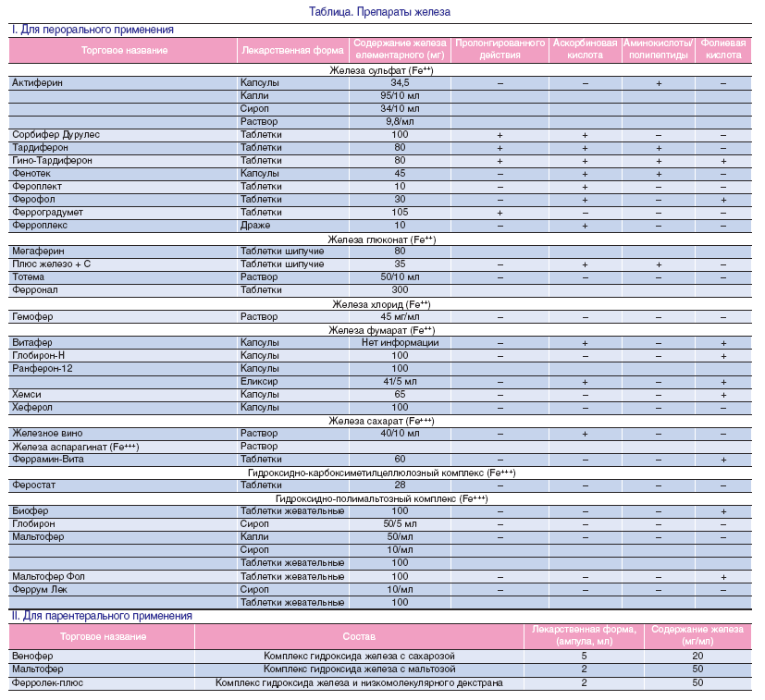This screenshot has height=700, width=765.
Task: Select the "Аскорбиновая кислота" column header
Action: click(585, 49)
